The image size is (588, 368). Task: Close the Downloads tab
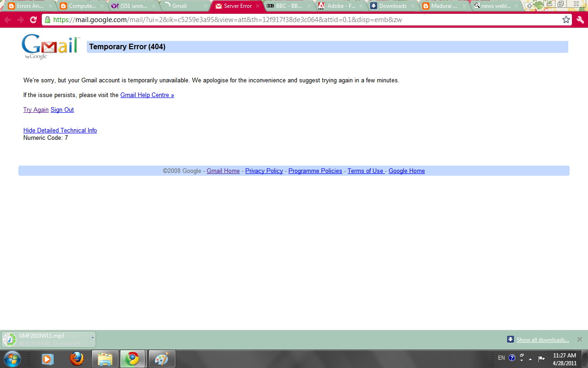point(413,6)
